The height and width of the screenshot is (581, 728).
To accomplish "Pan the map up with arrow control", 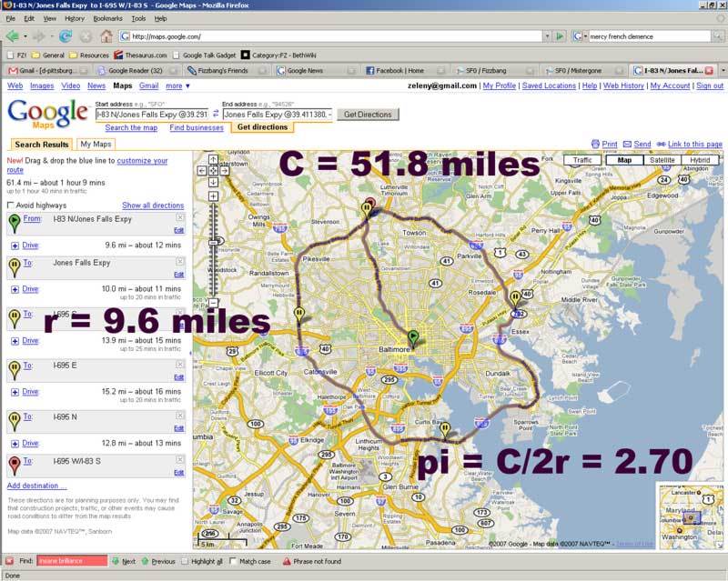I will 213,158.
